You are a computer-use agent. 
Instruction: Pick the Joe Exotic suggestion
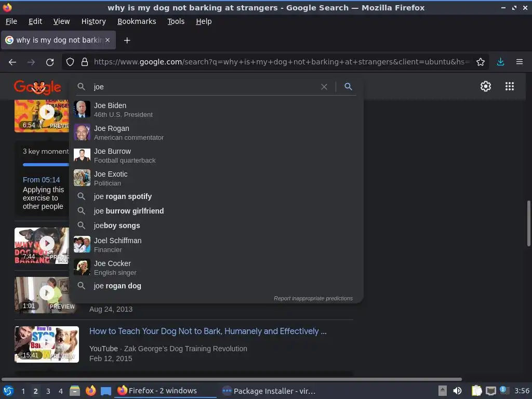click(x=216, y=178)
